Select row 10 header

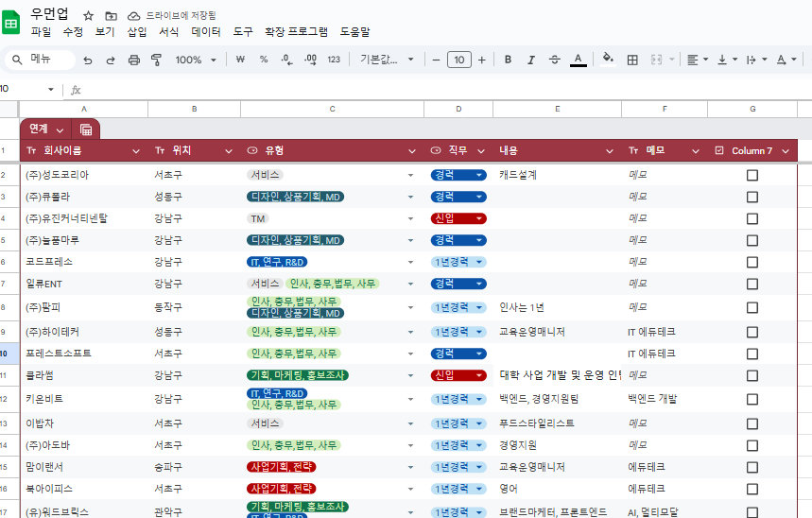click(9, 354)
